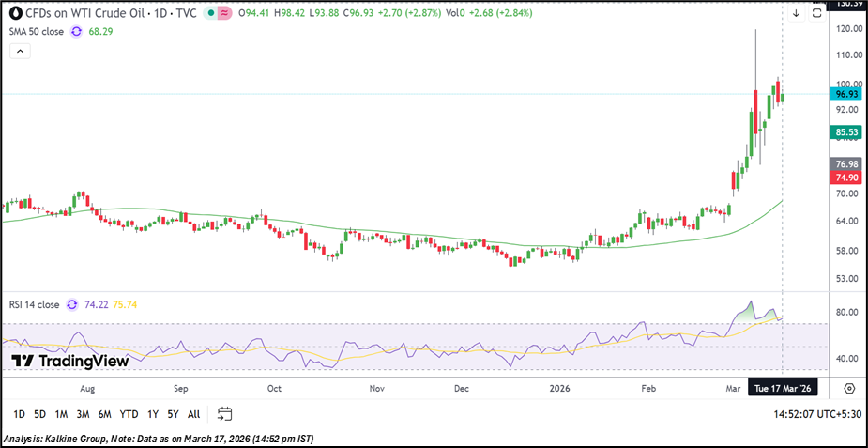Open chart settings gear icon
This screenshot has height=448, width=868.
(849, 389)
